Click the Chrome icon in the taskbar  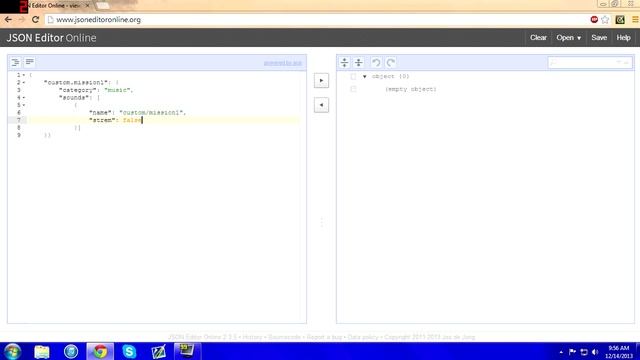[100, 351]
